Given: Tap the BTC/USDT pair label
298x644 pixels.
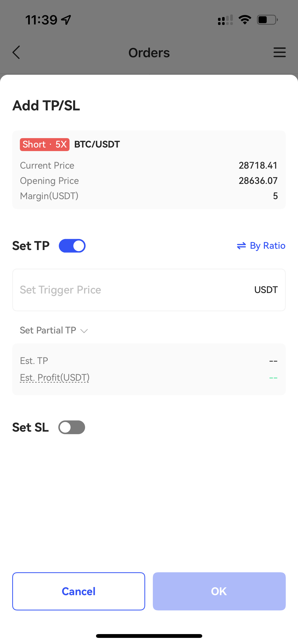Looking at the screenshot, I should coord(97,144).
